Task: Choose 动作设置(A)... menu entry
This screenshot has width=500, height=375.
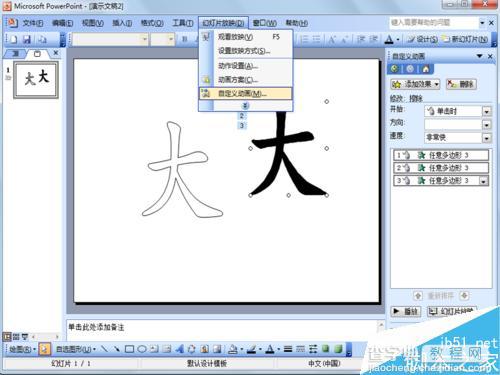Action: pos(246,66)
